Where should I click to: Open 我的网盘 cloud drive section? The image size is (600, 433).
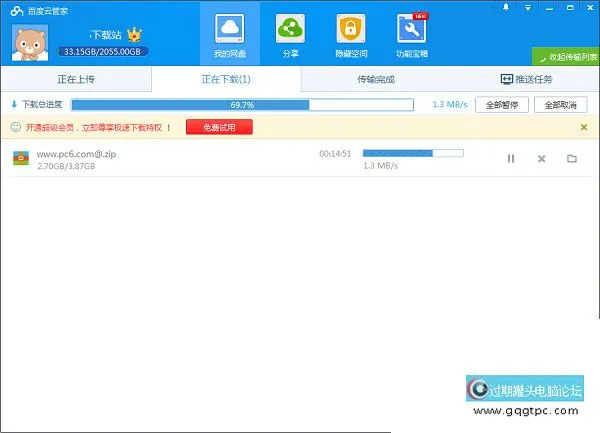tap(229, 34)
